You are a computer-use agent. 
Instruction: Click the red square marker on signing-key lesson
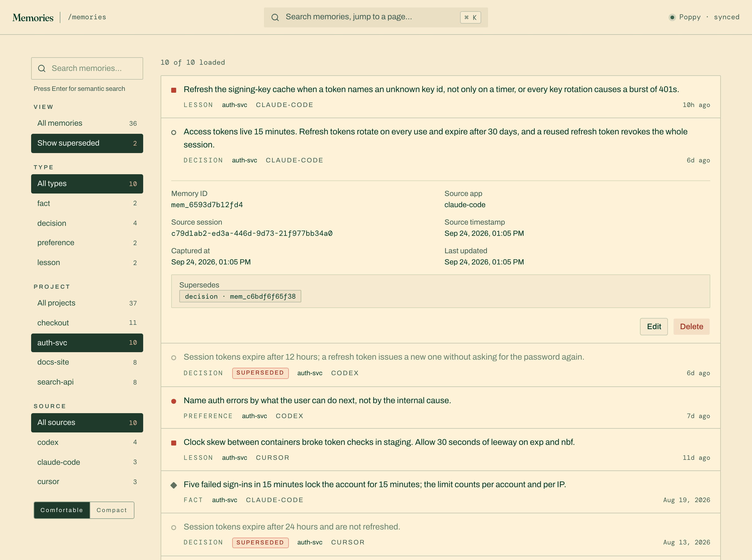tap(174, 90)
